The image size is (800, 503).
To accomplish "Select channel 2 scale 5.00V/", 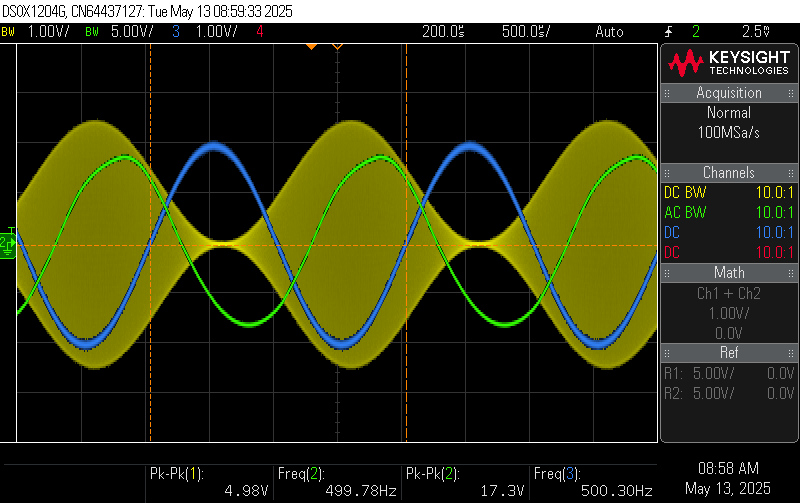I will click(132, 32).
